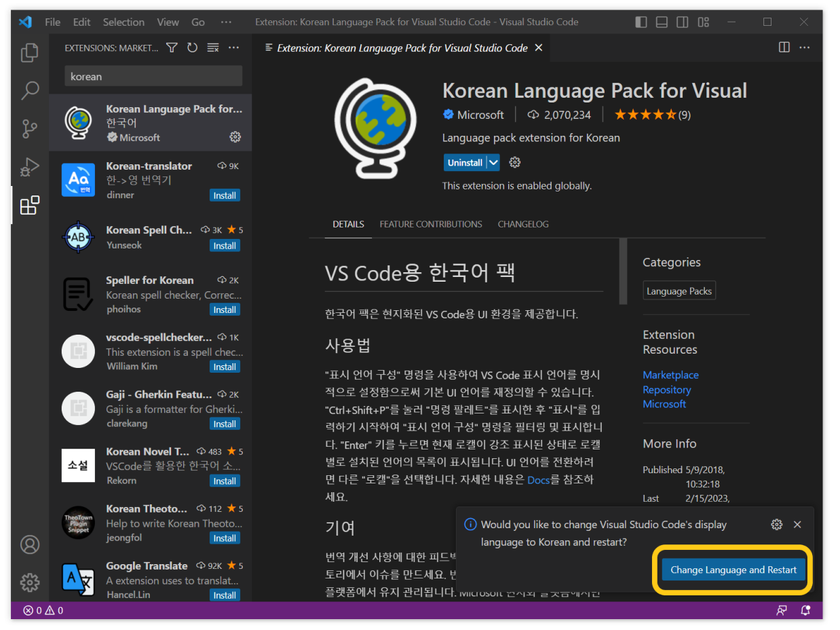Open notifications bell in status bar
This screenshot has height=630, width=840.
pos(805,610)
